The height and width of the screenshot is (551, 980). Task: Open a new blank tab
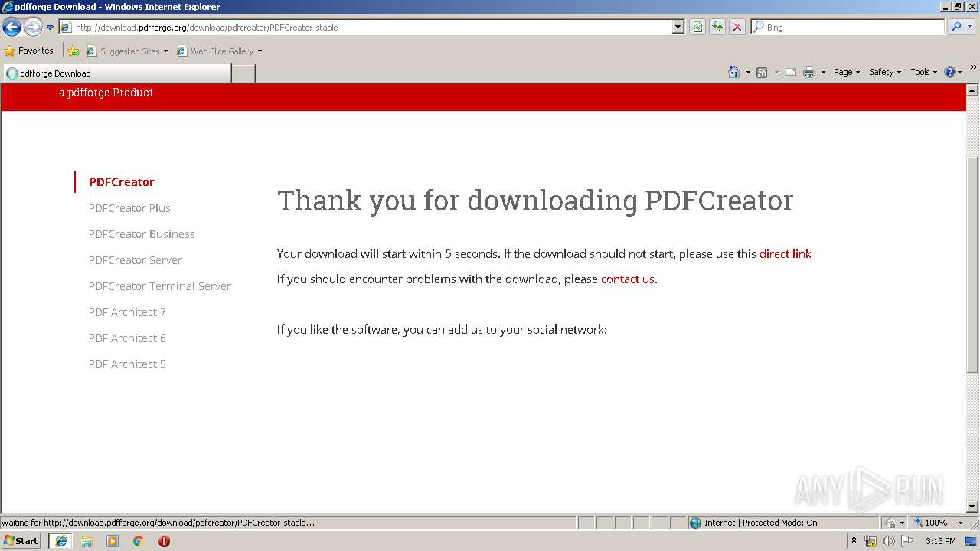point(243,73)
